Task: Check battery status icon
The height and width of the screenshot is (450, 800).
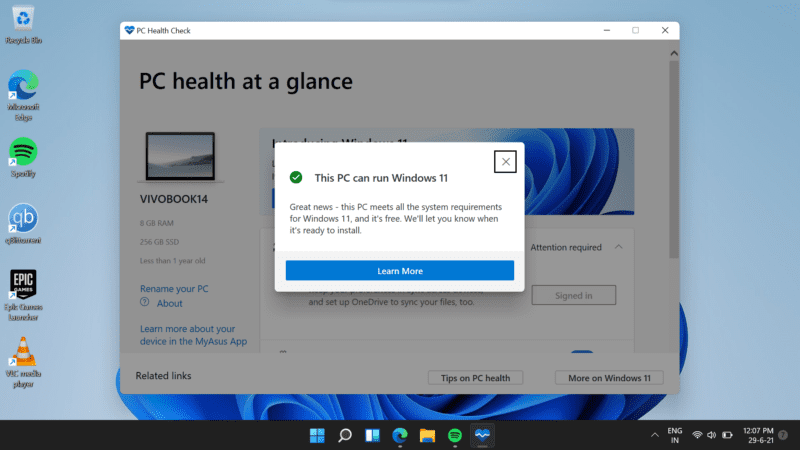Action: [x=727, y=435]
